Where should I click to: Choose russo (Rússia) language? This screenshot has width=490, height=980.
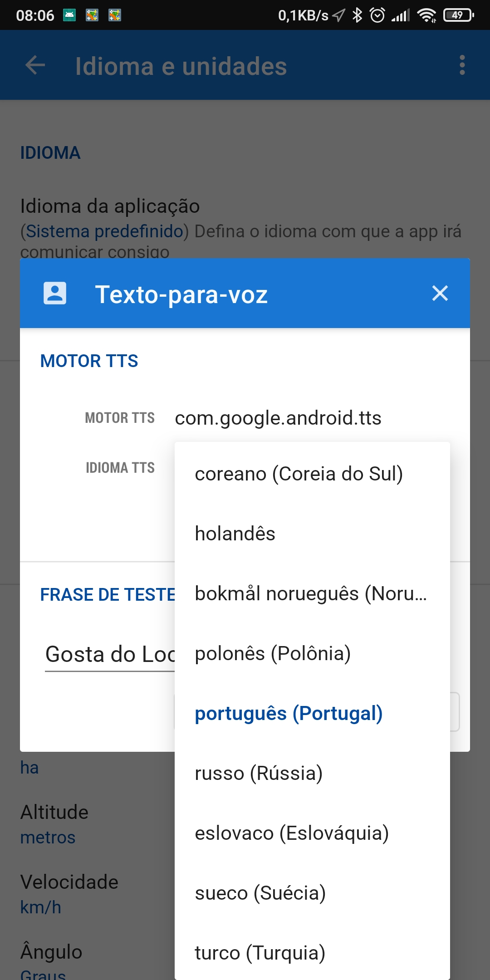[x=259, y=773]
